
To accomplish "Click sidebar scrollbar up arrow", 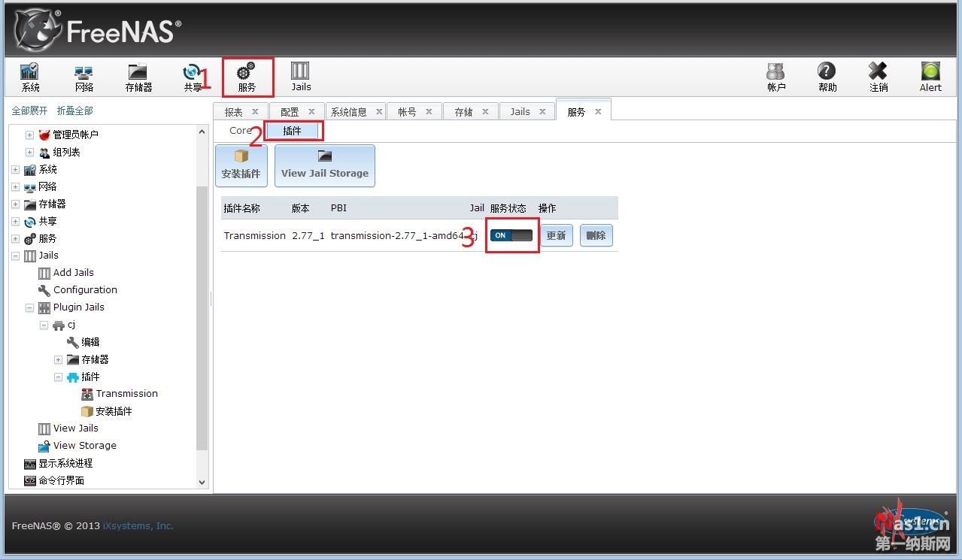I will (202, 132).
